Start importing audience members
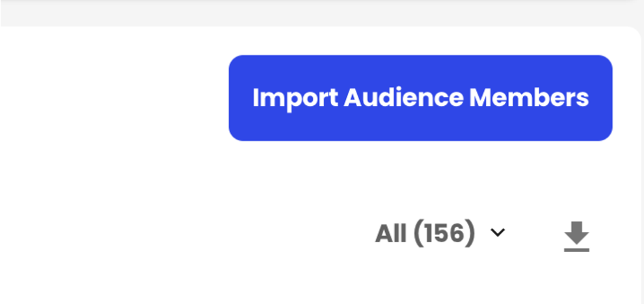Screen dimensions: 644x304 coord(420,98)
